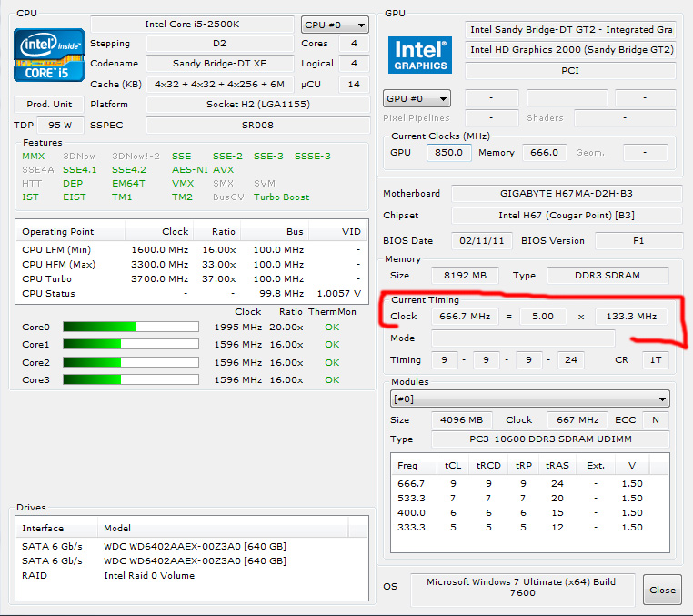Click the Turbo Boost feature label
The width and height of the screenshot is (693, 616).
282,197
